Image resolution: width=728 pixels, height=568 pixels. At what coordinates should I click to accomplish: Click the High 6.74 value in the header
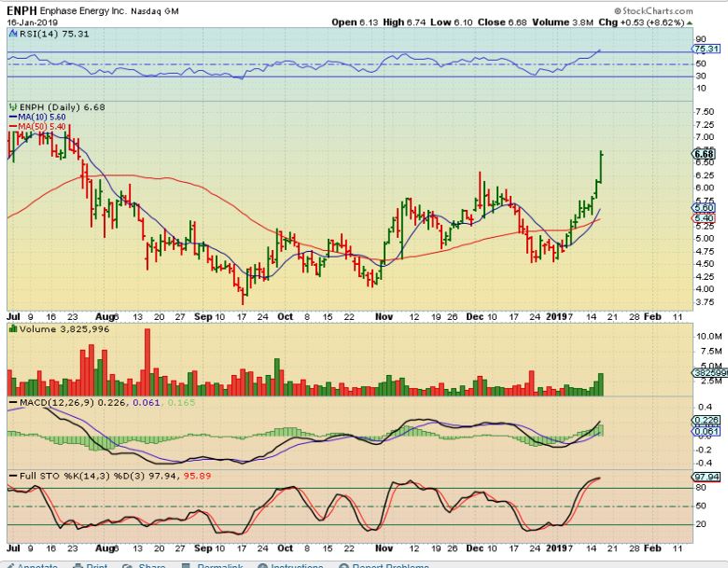[404, 22]
